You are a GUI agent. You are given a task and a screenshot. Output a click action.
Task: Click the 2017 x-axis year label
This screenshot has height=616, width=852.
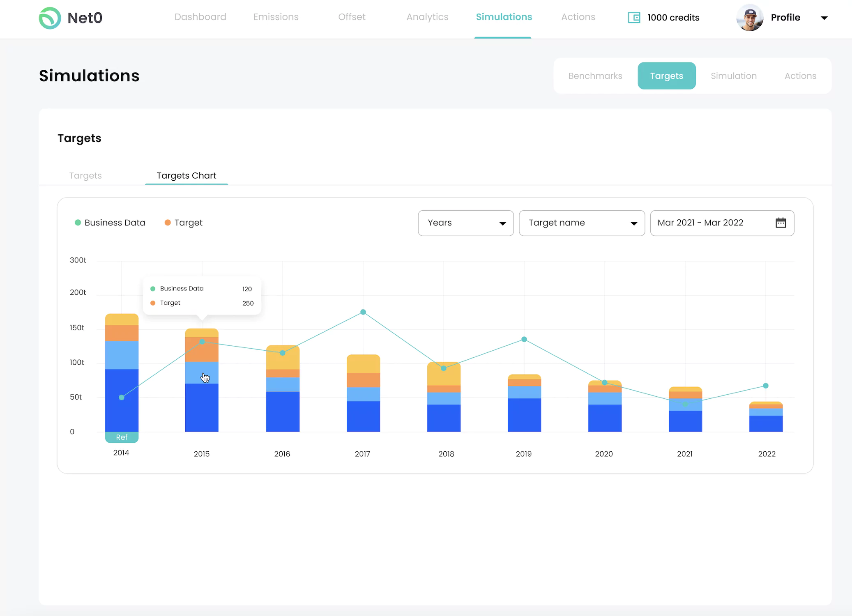[x=362, y=454]
